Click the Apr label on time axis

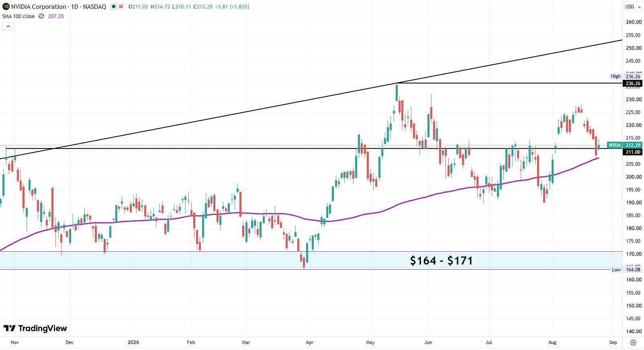309,342
